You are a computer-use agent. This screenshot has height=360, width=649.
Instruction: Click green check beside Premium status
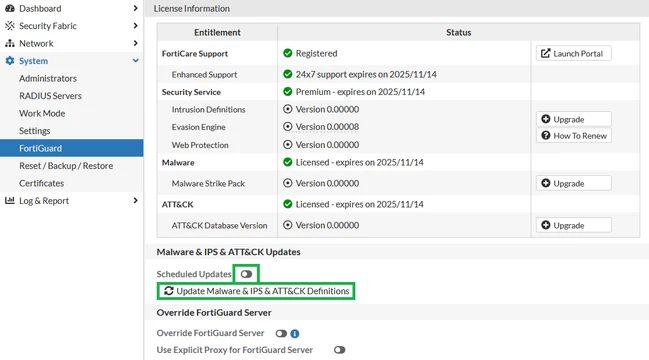[288, 91]
